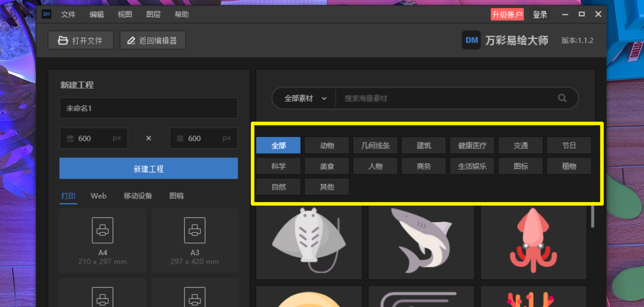
Task: Select the 全部 category filter
Action: click(278, 145)
